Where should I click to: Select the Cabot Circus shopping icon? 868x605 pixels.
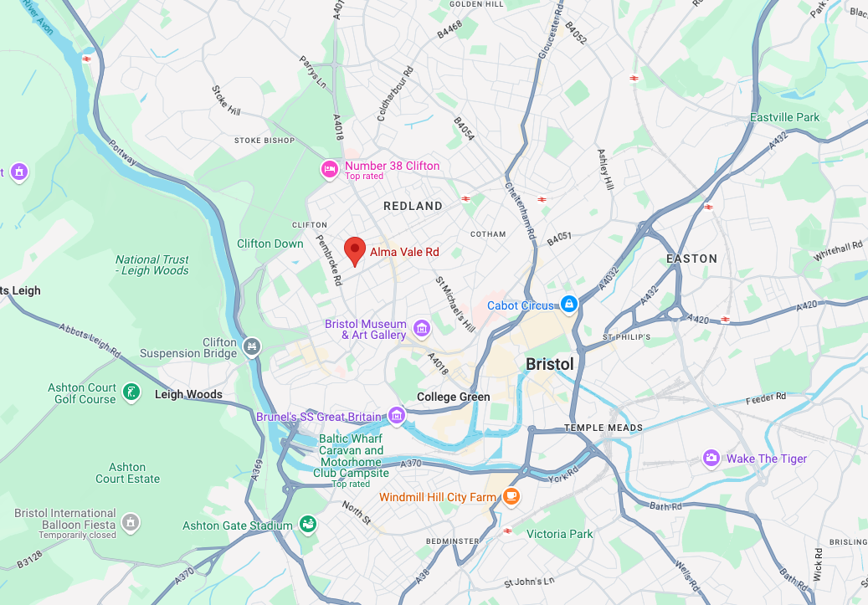click(569, 304)
